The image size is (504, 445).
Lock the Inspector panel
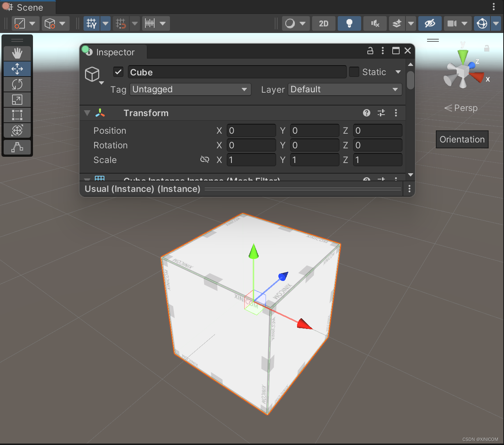[370, 51]
